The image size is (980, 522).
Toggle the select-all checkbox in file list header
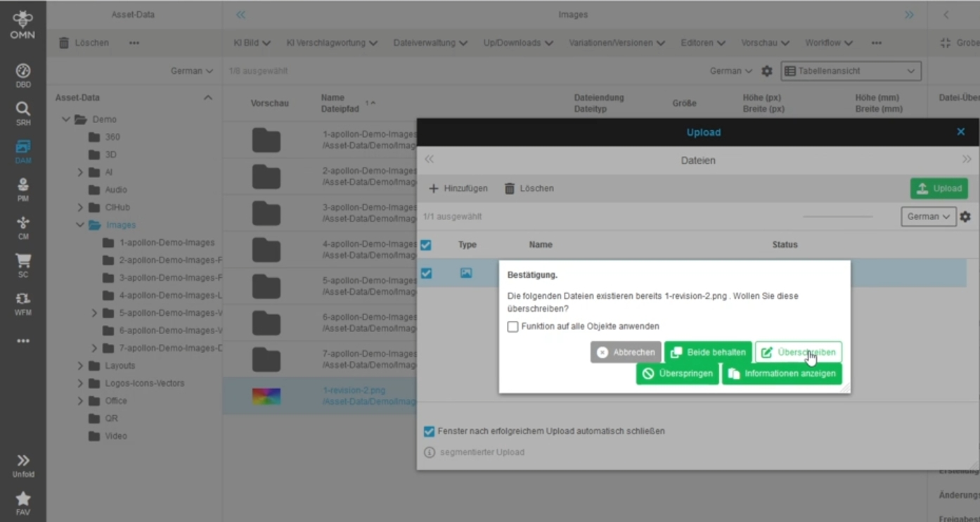pyautogui.click(x=426, y=245)
